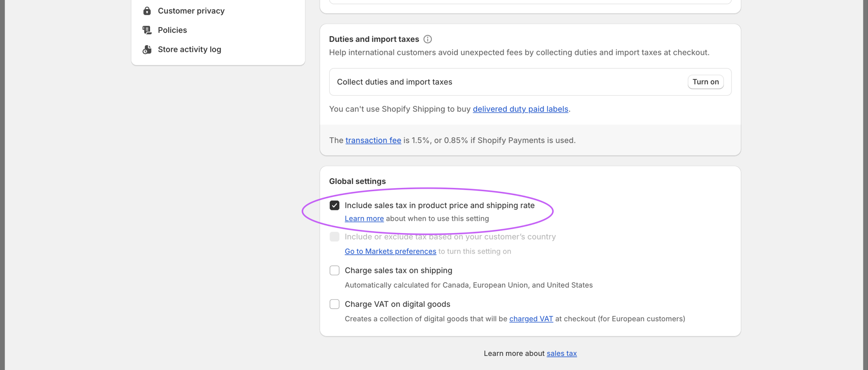This screenshot has height=370, width=868.
Task: Turn on collecting duties and import taxes
Action: (705, 82)
